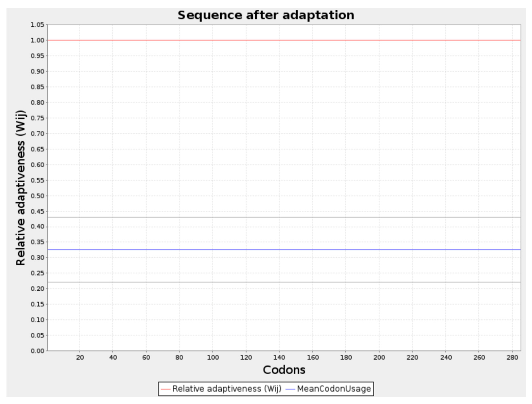The image size is (532, 404).
Task: Click the upper gray horizontal threshold line
Action: (284, 217)
